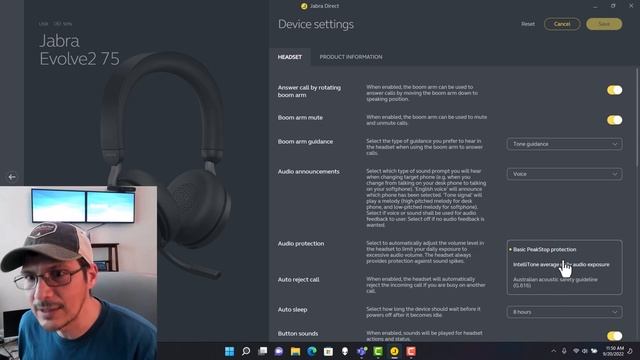Click the microphone tray icon
The height and width of the screenshot is (360, 640).
click(x=564, y=351)
